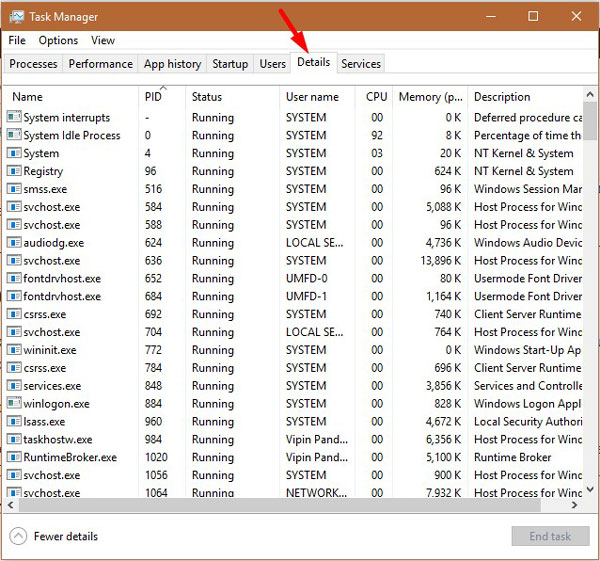Click the horizontal scrollbar left arrow

pos(11,505)
